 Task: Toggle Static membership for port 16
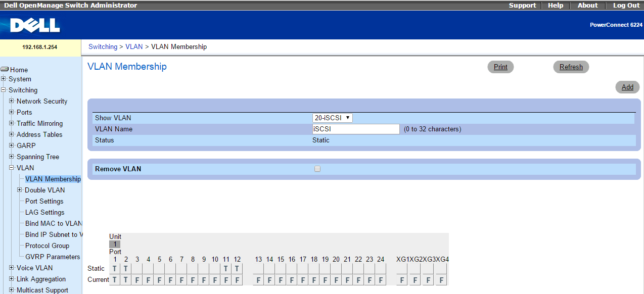(292, 268)
